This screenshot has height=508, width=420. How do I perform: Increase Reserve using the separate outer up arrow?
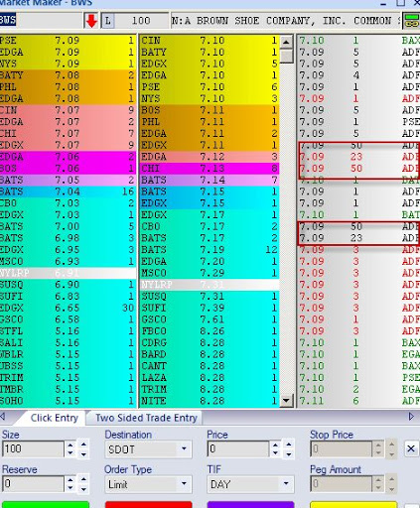pyautogui.click(x=83, y=479)
